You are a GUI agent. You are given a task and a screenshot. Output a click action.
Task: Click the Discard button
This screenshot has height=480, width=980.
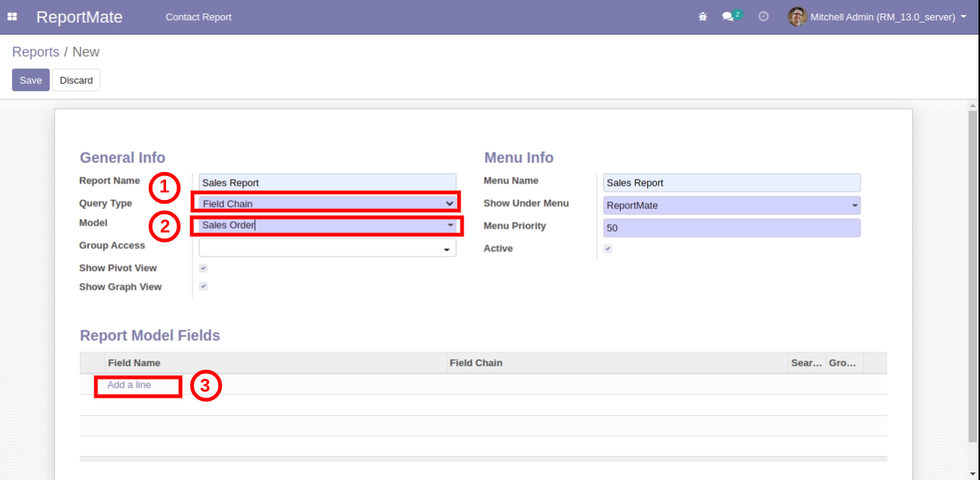(x=76, y=80)
